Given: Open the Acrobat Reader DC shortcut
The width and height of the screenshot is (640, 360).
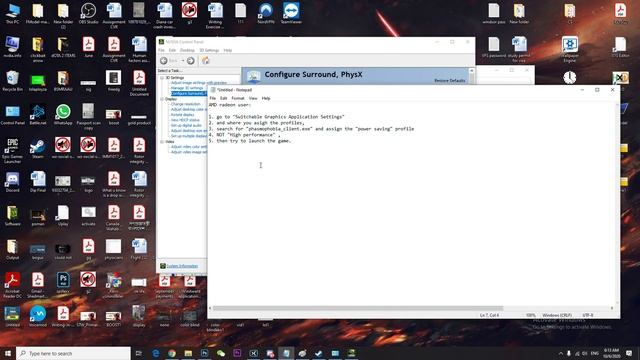Looking at the screenshot, I should tap(12, 284).
